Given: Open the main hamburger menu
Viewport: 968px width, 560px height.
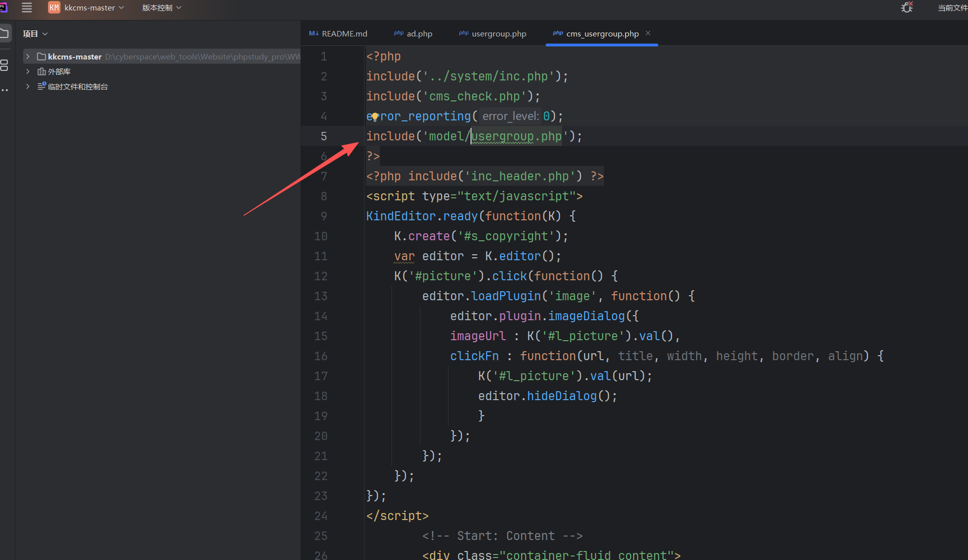Looking at the screenshot, I should [26, 7].
